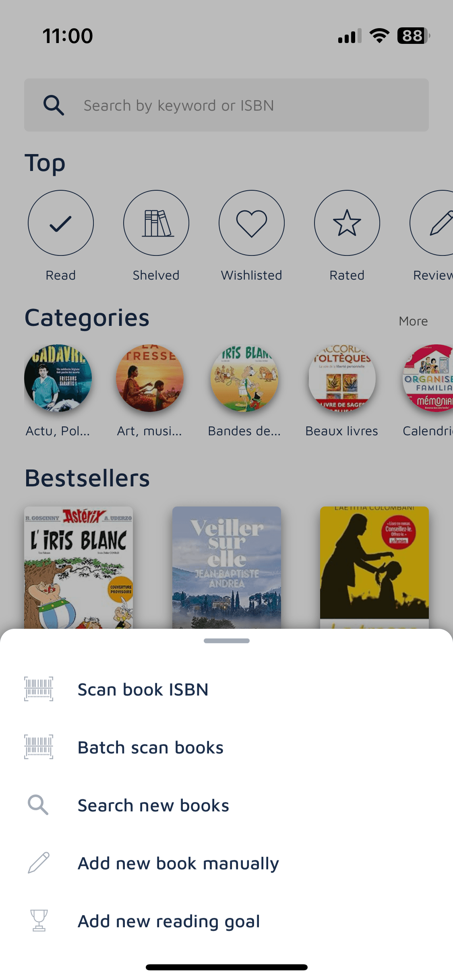Screen dimensions: 453x980
Task: Open Veiller sur elle book cover
Action: coord(227,568)
